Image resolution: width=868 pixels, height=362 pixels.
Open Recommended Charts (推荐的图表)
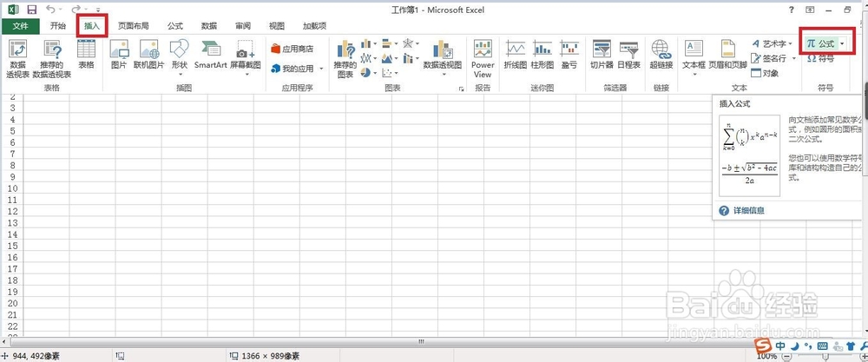(x=345, y=59)
